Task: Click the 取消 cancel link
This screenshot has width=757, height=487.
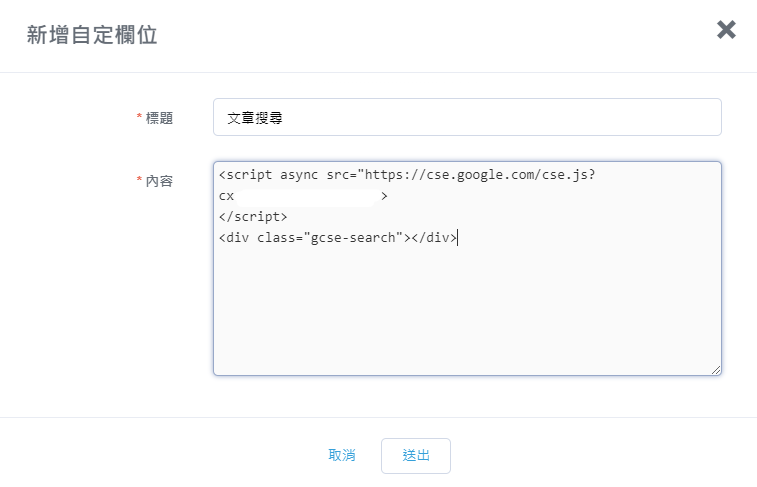Action: [x=342, y=455]
